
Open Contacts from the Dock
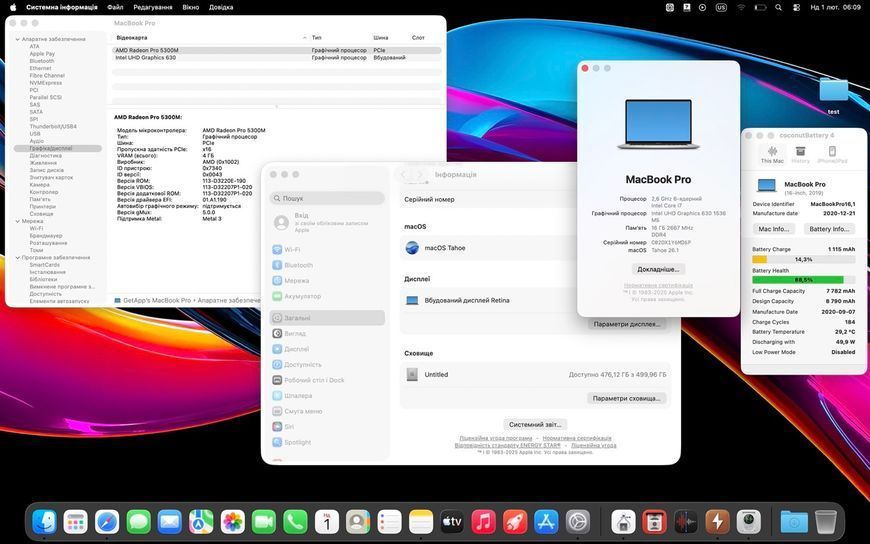358,522
